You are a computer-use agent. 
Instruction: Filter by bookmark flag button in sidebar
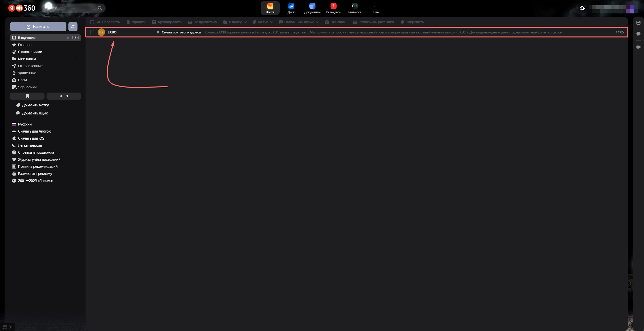coord(27,96)
